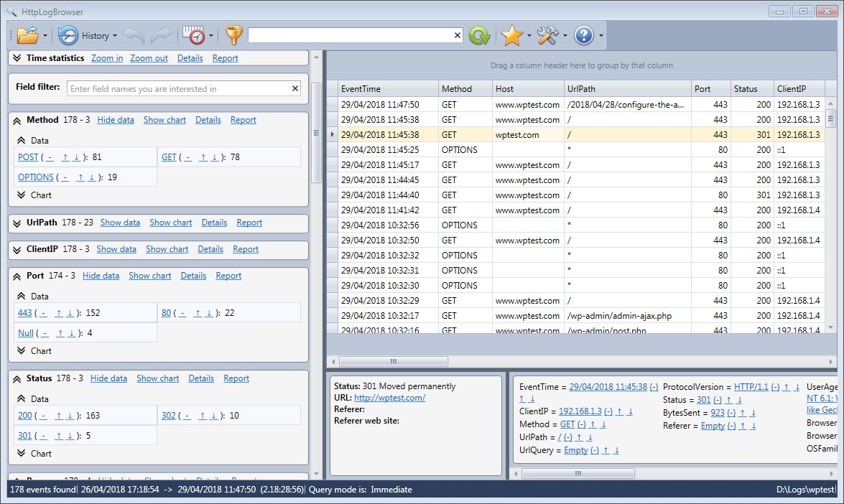844x504 pixels.
Task: Open the History clock icon
Action: coord(68,35)
